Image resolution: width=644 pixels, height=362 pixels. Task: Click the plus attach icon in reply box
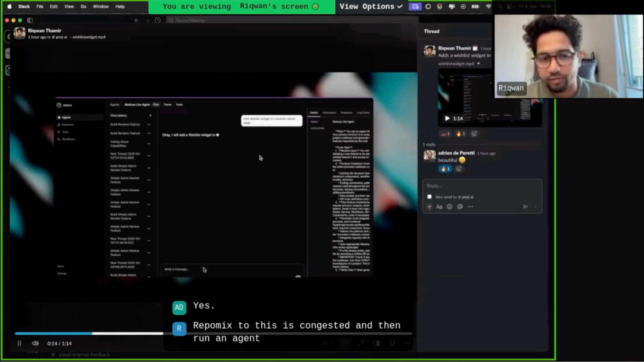(429, 207)
